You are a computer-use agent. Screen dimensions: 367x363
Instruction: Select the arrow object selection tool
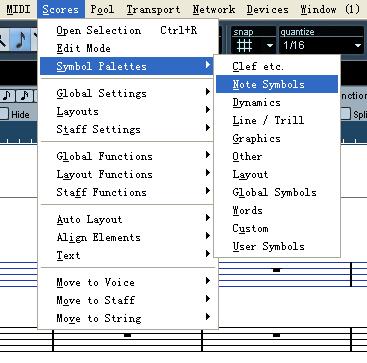[4, 40]
